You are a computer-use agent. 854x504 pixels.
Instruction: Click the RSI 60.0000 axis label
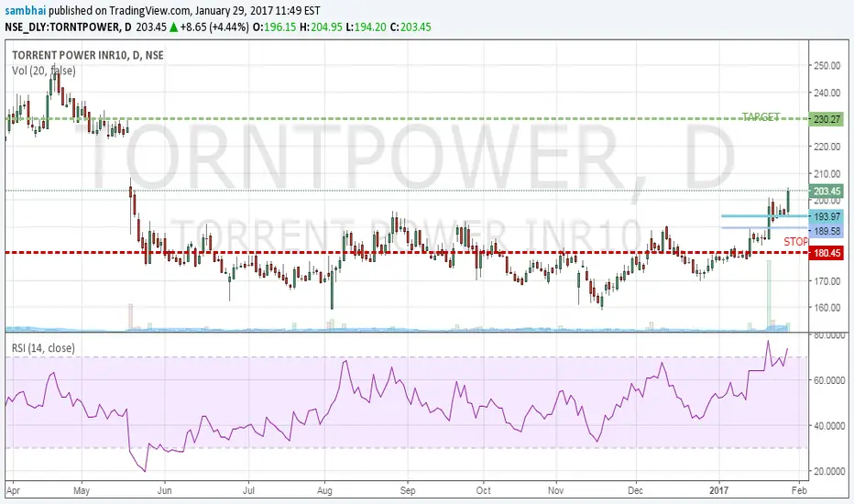(x=829, y=379)
